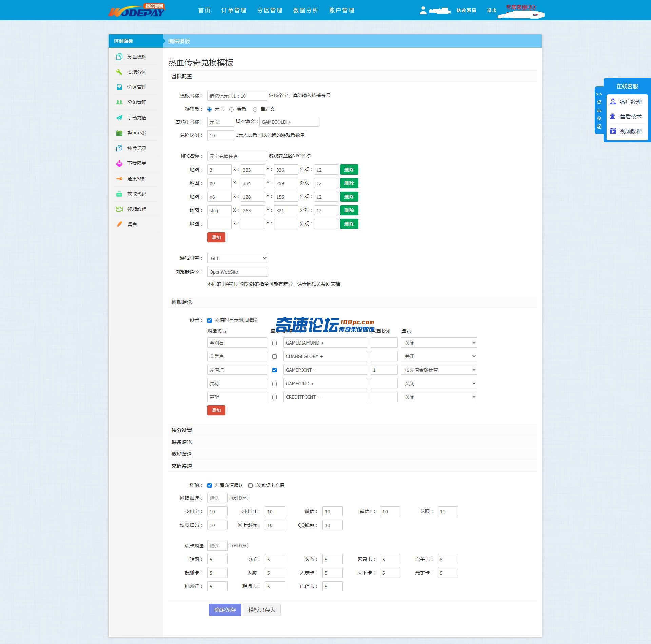651x644 pixels.
Task: Click the 留言 pencil icon
Action: [119, 225]
